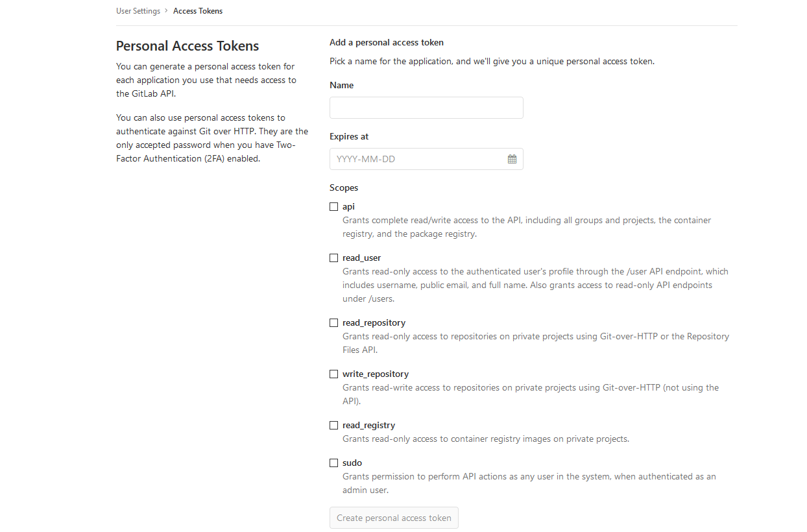
Task: Check the write_repository scope
Action: (333, 374)
